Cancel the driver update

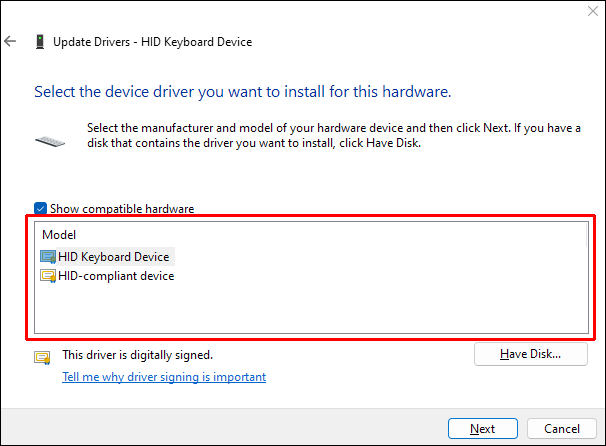(x=562, y=429)
